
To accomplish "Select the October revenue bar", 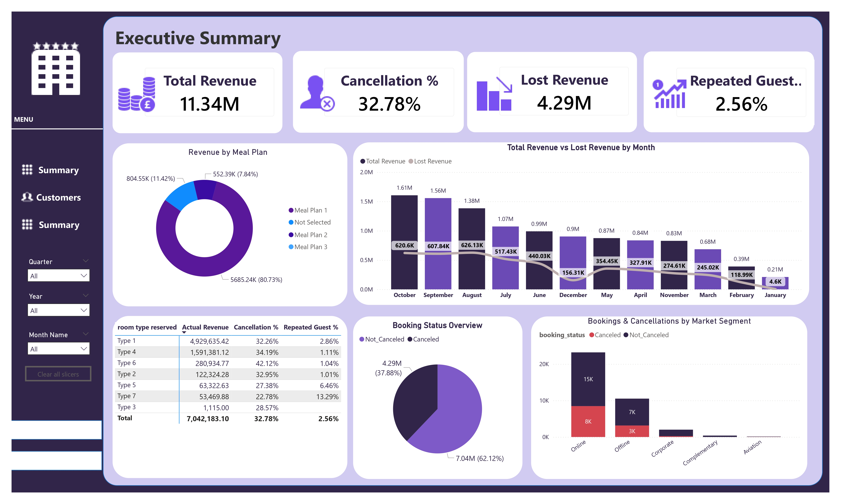I will 404,242.
